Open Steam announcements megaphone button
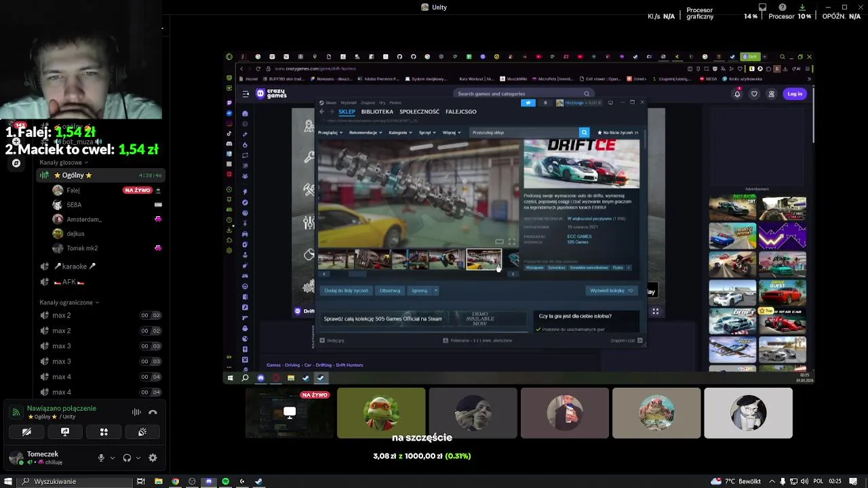This screenshot has width=868, height=488. tap(528, 103)
